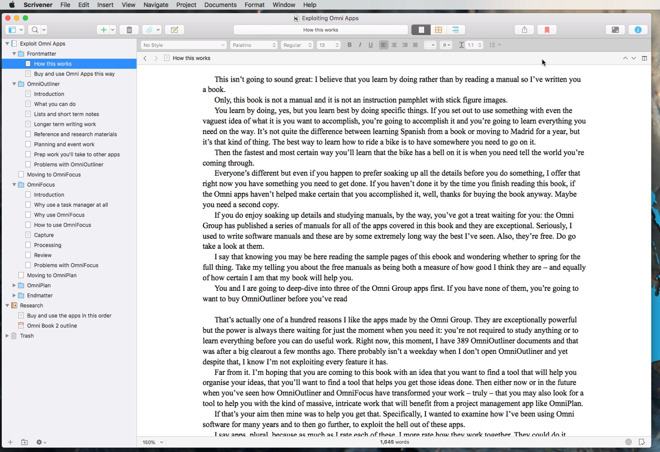The width and height of the screenshot is (660, 452).
Task: Open the No Style paragraph style dropdown
Action: click(x=184, y=45)
